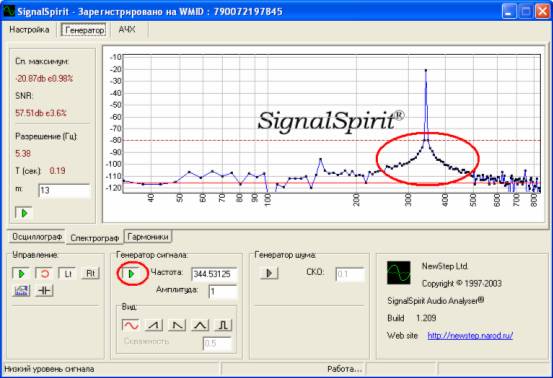Click the -20.87db spectrum maximum value
Screen dimensions: 553x378
(x=44, y=78)
